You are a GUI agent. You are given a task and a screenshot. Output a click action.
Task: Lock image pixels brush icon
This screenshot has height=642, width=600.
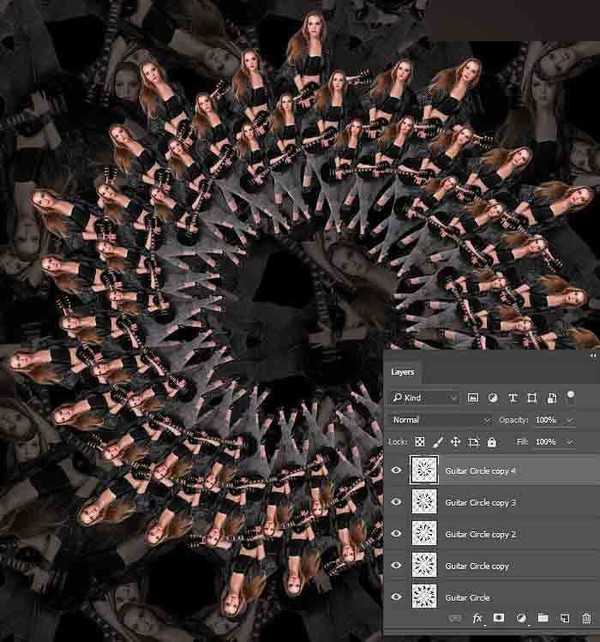point(438,441)
